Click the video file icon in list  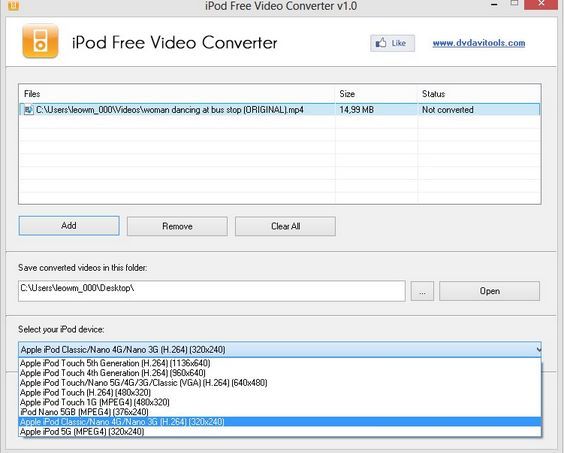coord(28,109)
